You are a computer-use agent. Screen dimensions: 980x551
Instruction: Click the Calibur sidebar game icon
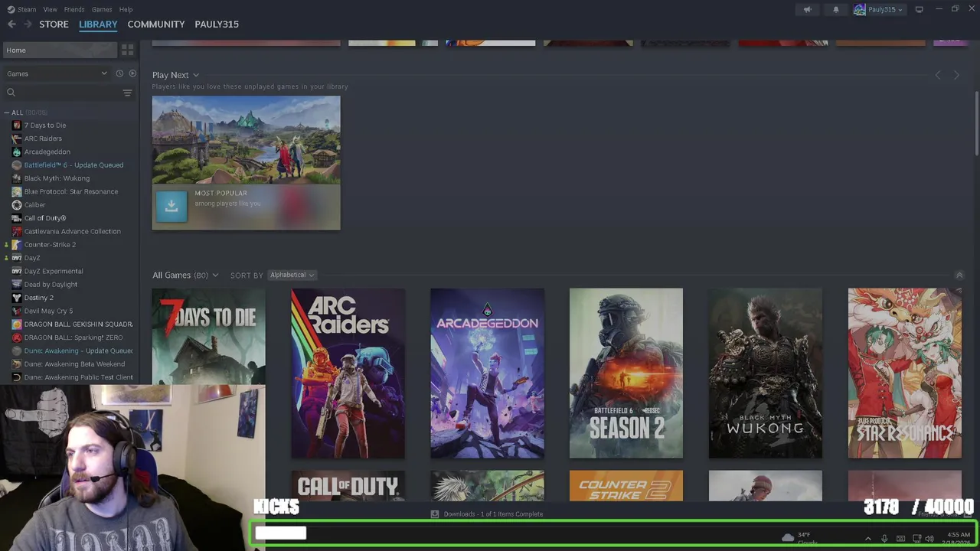pyautogui.click(x=17, y=205)
